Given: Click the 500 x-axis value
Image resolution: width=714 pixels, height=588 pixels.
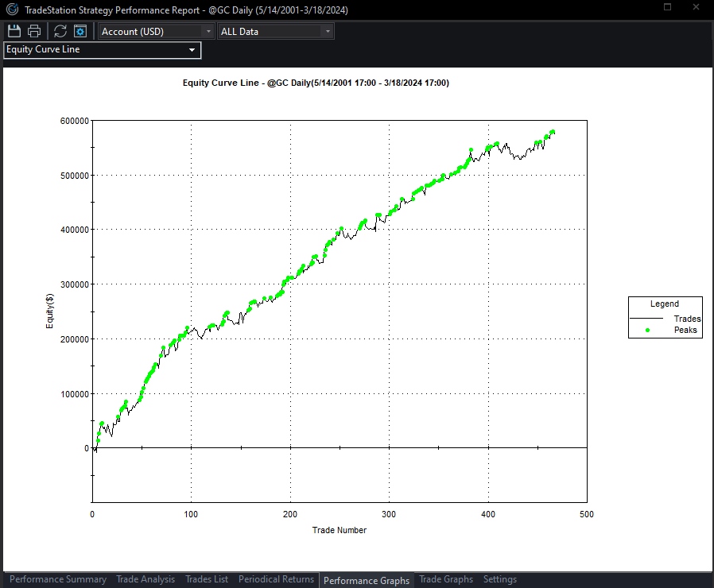Looking at the screenshot, I should point(587,514).
